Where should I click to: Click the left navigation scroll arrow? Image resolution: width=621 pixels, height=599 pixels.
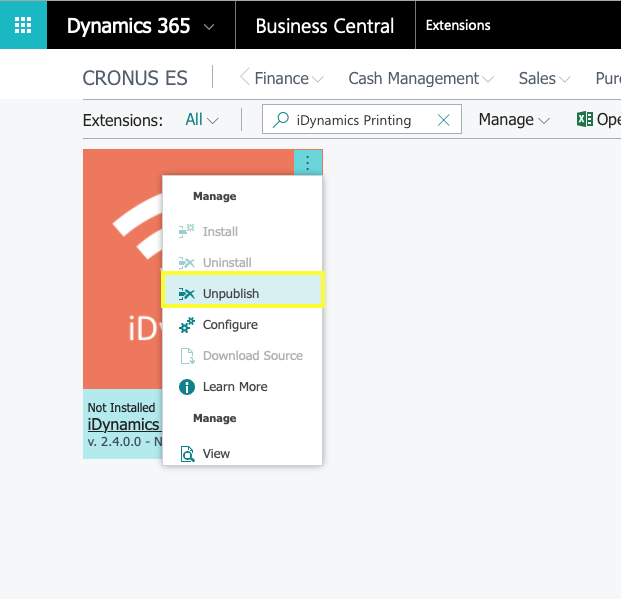245,76
